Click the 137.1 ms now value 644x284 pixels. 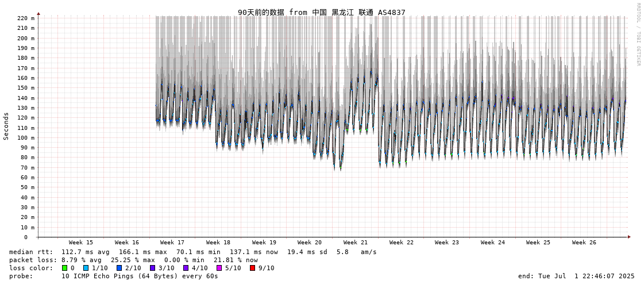(253, 252)
